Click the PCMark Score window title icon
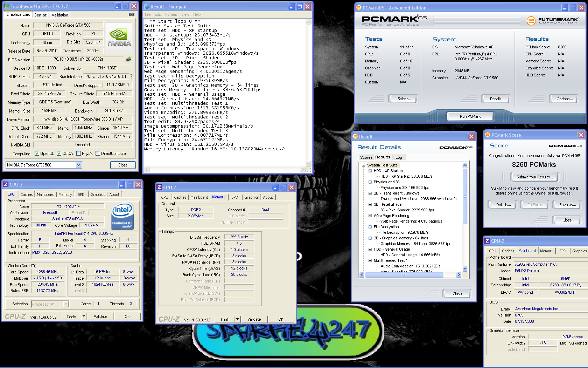588x368 pixels. click(x=487, y=135)
